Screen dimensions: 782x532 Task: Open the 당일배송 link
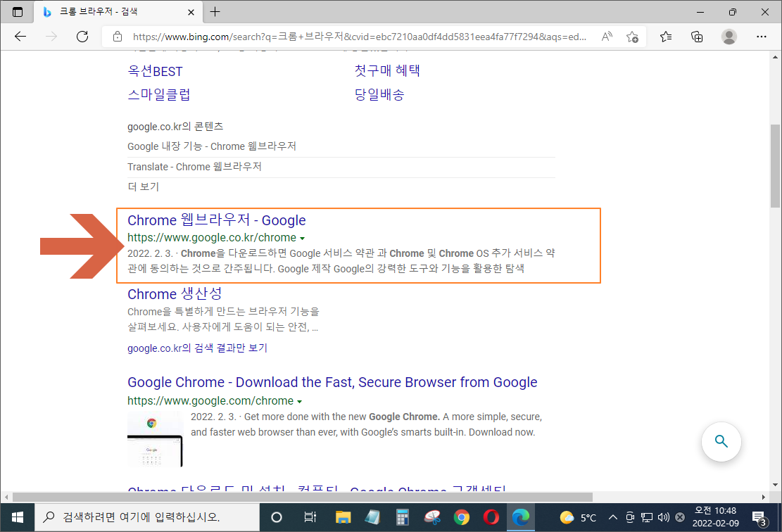click(x=379, y=94)
